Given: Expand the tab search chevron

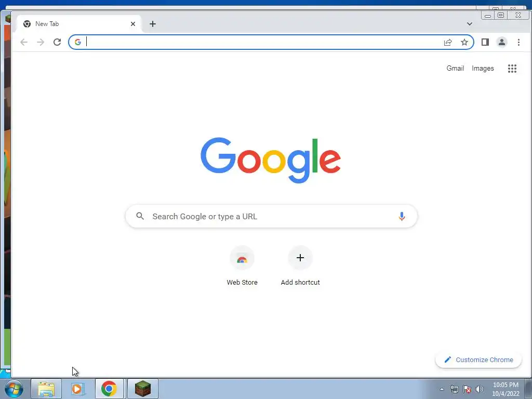Looking at the screenshot, I should (469, 24).
